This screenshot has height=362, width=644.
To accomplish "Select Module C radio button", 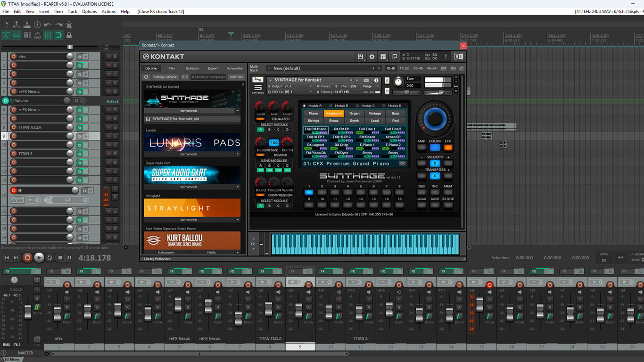I will 357,106.
